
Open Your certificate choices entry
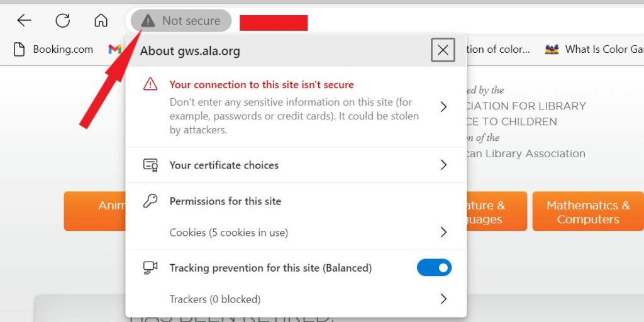coord(296,165)
